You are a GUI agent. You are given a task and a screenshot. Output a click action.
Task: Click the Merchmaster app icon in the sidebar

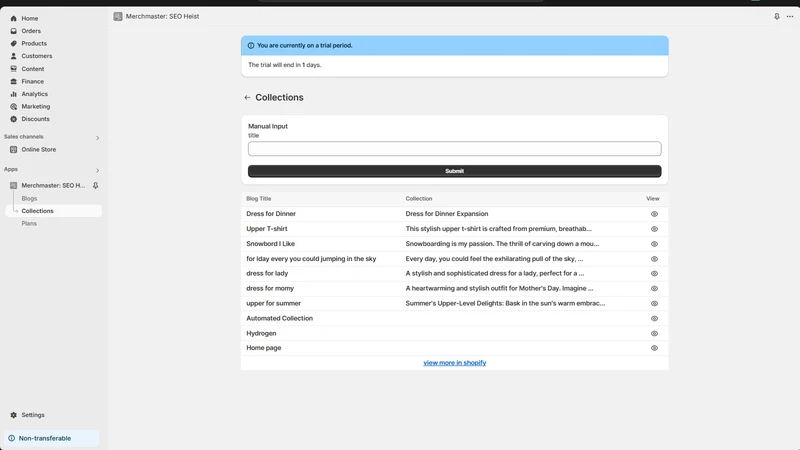(14, 186)
